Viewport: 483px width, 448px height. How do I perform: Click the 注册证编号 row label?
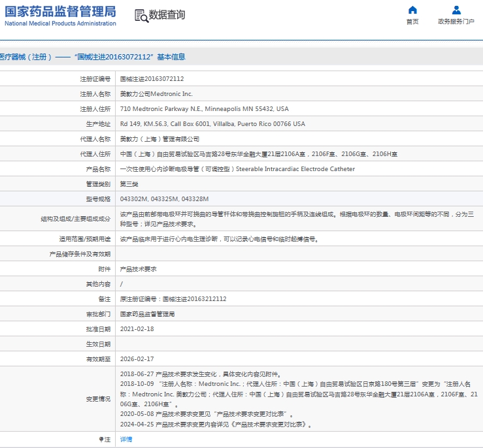[95, 79]
